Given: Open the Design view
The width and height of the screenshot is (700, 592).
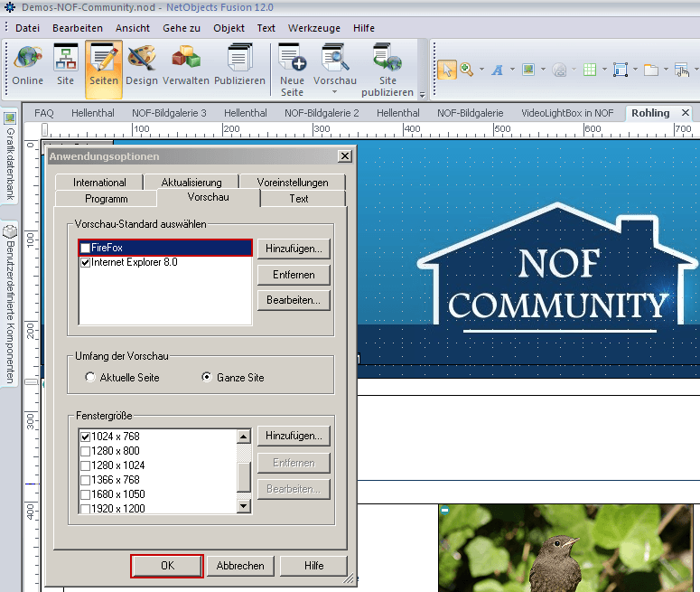Looking at the screenshot, I should click(x=142, y=65).
